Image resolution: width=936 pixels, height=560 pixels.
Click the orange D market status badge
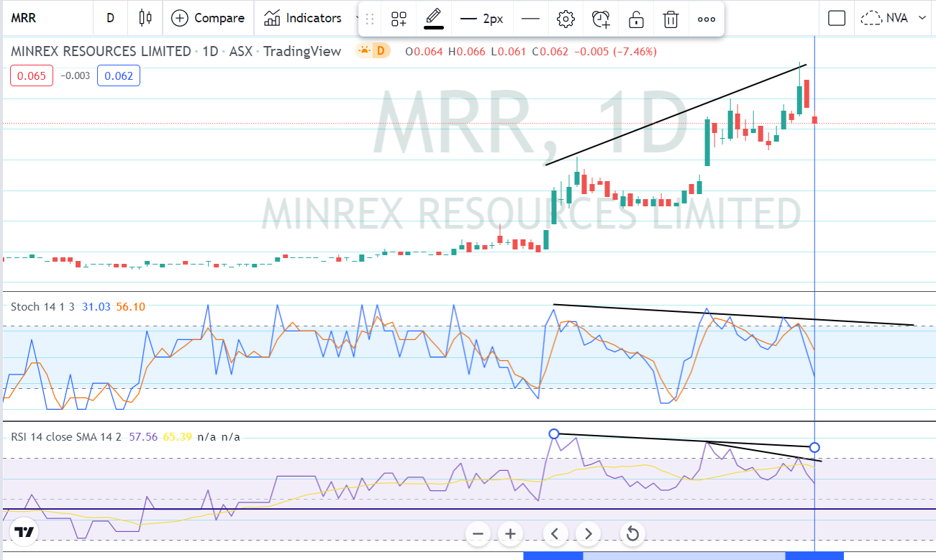372,51
